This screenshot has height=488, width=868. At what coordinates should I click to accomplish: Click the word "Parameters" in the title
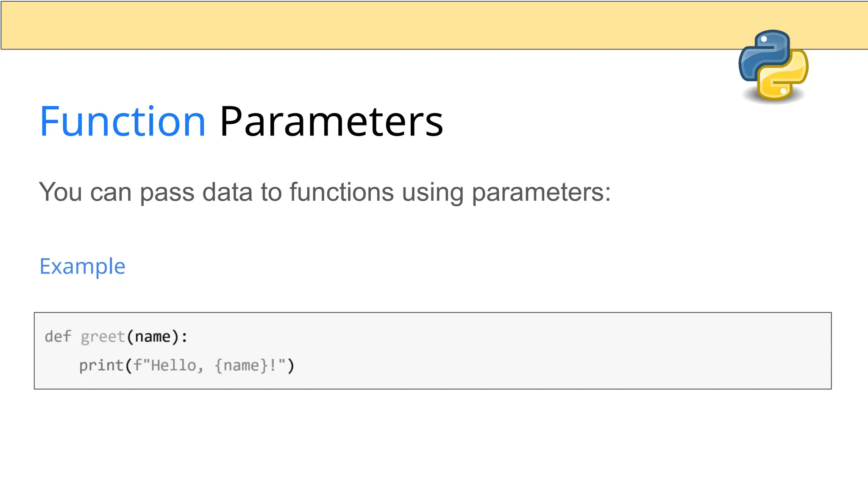coord(331,122)
